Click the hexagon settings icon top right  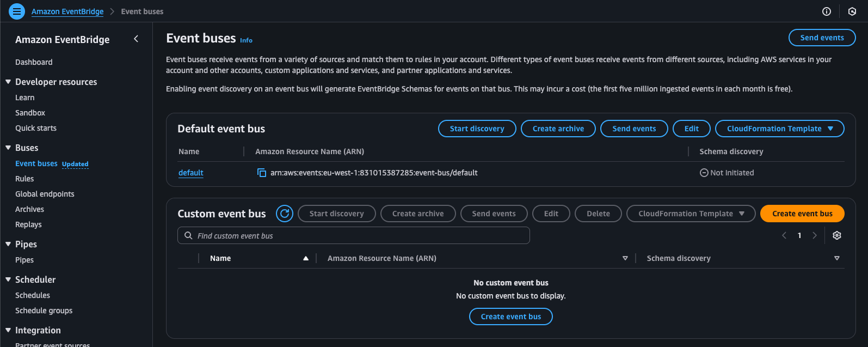coord(852,11)
